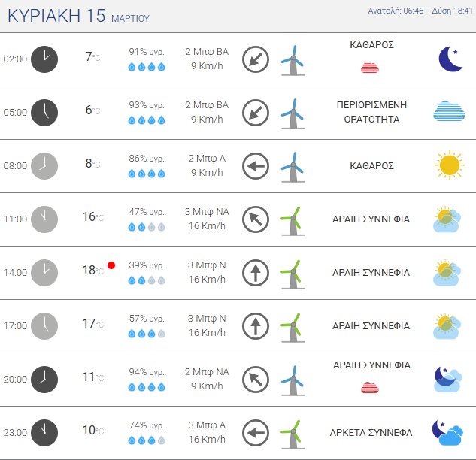
Task: Click the left-pointing wind arrow at 08:00
Action: click(x=256, y=166)
